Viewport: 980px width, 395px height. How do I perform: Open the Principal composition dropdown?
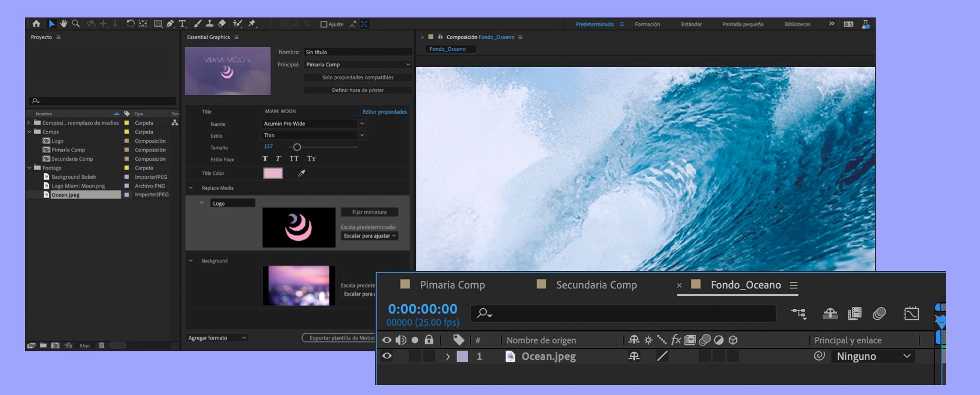(357, 65)
